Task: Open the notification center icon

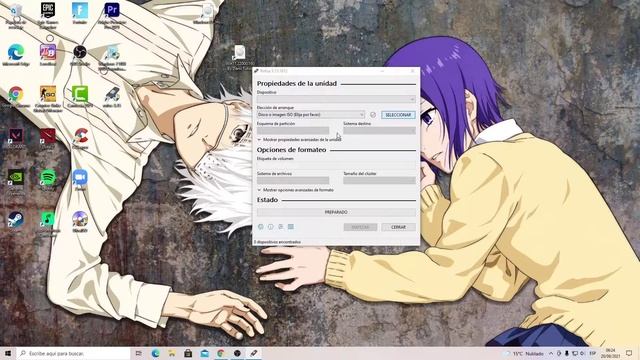Action: [x=629, y=353]
